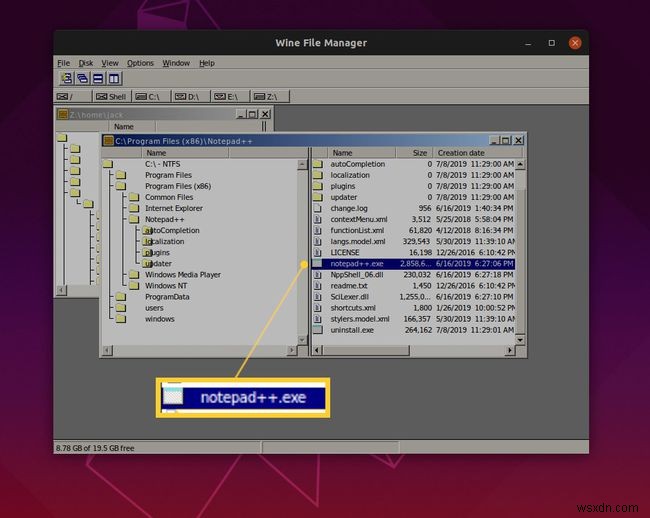Click the Z:\home\jack window title icon
This screenshot has height=518, width=650.
click(63, 114)
